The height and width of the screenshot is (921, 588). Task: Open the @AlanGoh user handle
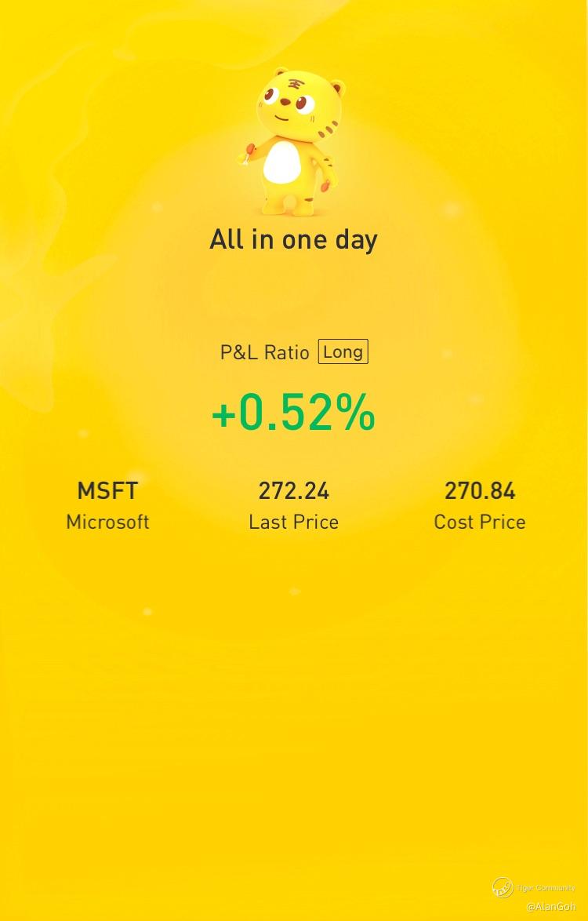point(550,907)
